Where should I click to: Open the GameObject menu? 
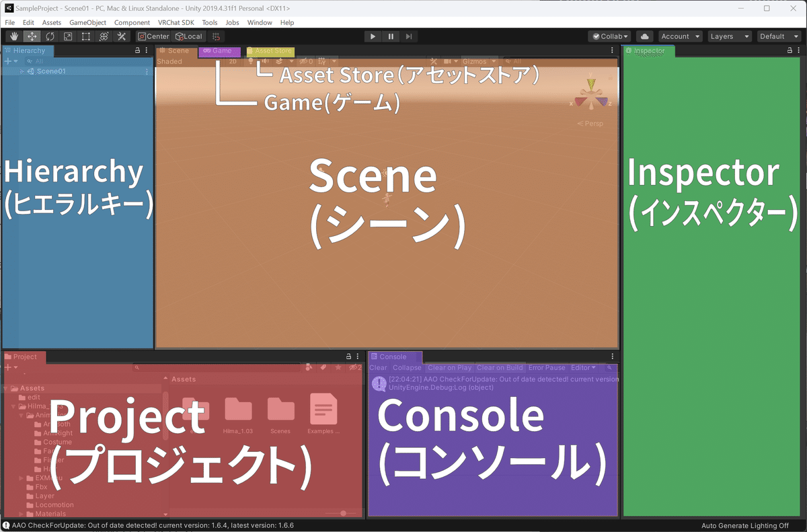[x=87, y=22]
